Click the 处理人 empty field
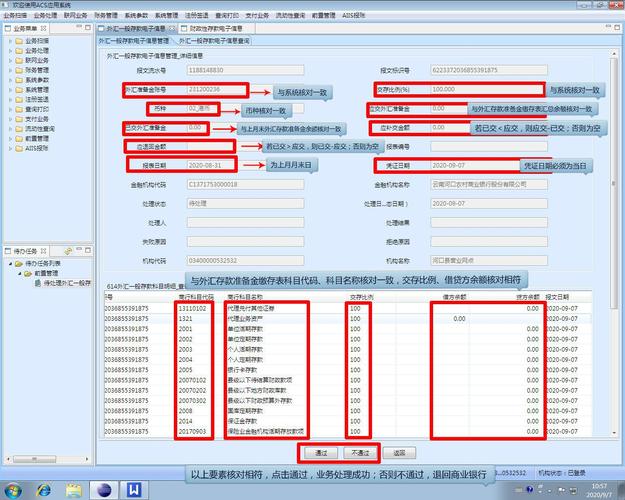The image size is (625, 500). click(246, 222)
